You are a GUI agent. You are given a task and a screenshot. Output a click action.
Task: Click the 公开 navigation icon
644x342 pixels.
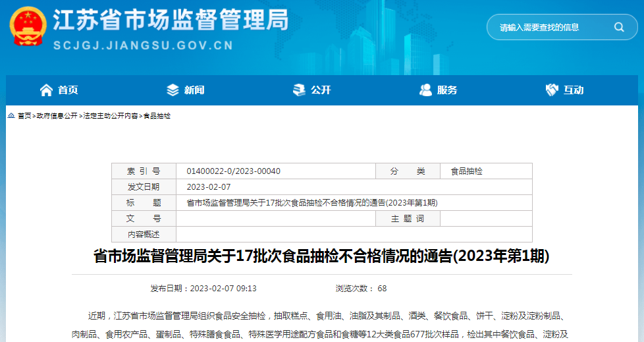coord(300,90)
